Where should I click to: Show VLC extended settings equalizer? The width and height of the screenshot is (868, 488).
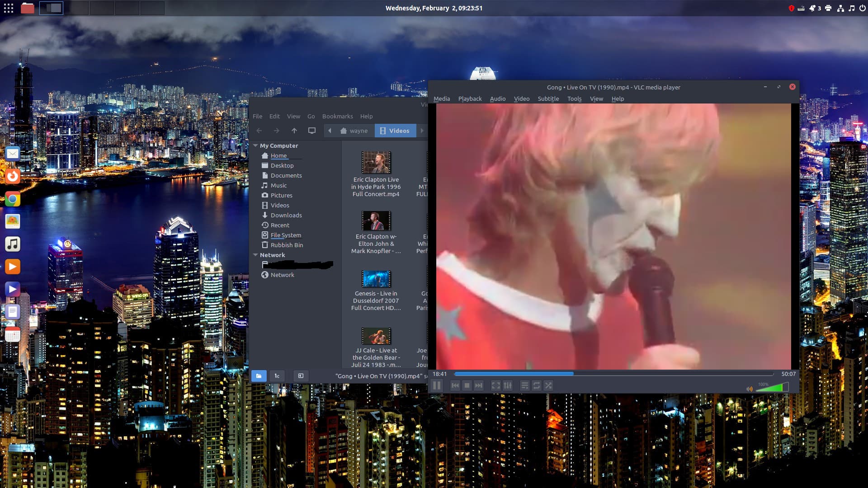point(508,385)
